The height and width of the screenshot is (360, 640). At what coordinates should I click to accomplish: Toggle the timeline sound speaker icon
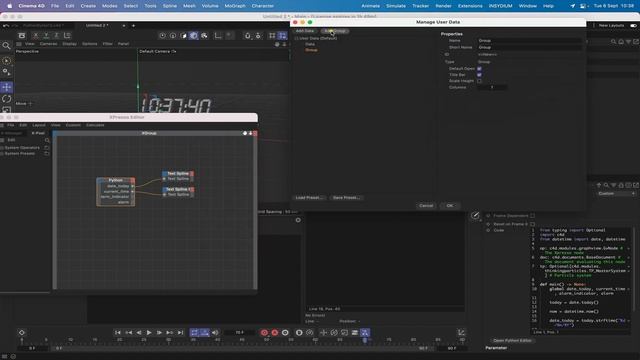pyautogui.click(x=215, y=333)
